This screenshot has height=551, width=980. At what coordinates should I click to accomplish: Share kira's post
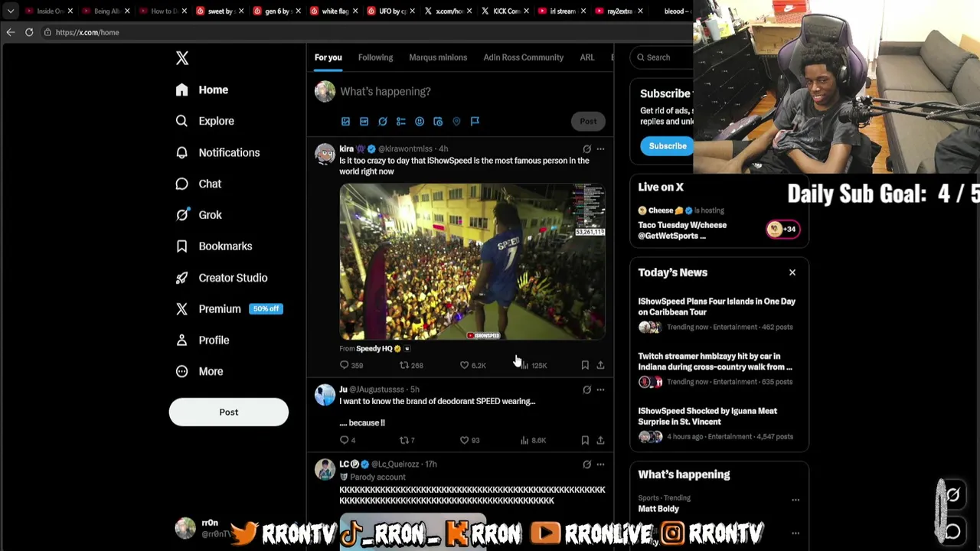[600, 366]
